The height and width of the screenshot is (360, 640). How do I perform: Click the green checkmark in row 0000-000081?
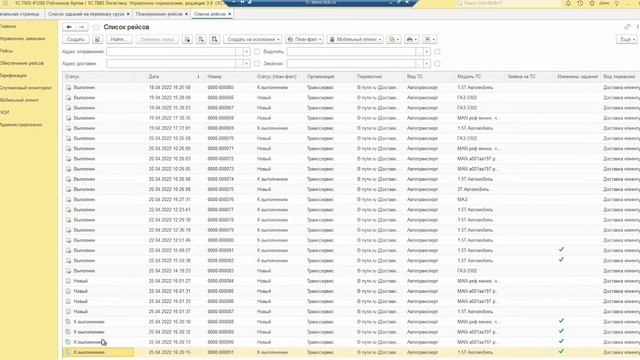click(x=561, y=249)
